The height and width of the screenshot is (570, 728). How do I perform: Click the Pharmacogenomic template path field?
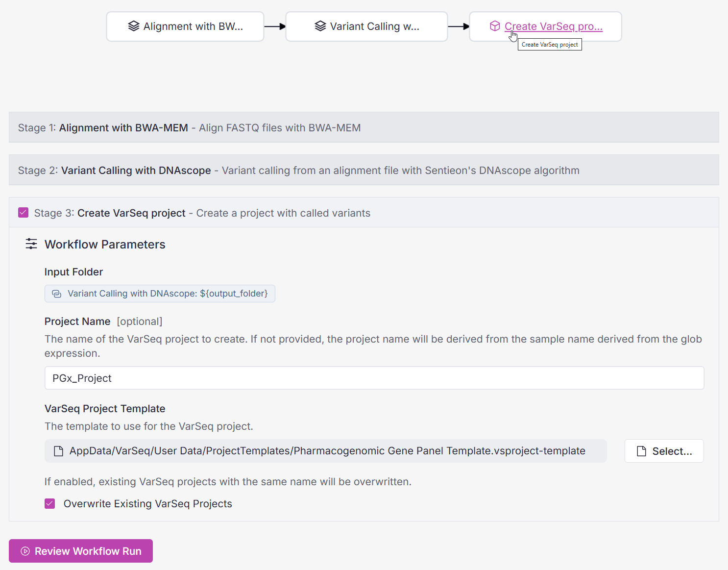pyautogui.click(x=327, y=451)
